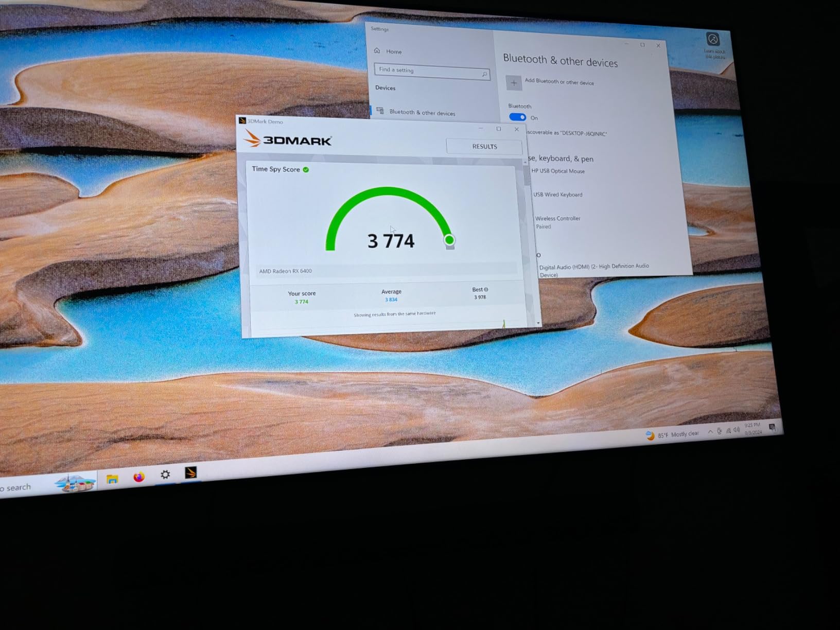Close the 3DMark Demo window

coord(517,129)
